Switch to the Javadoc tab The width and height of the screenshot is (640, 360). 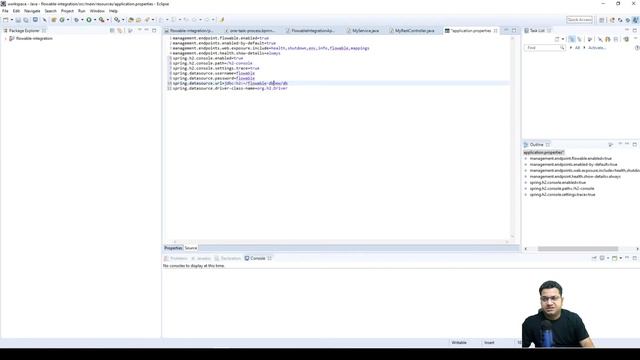[201, 258]
